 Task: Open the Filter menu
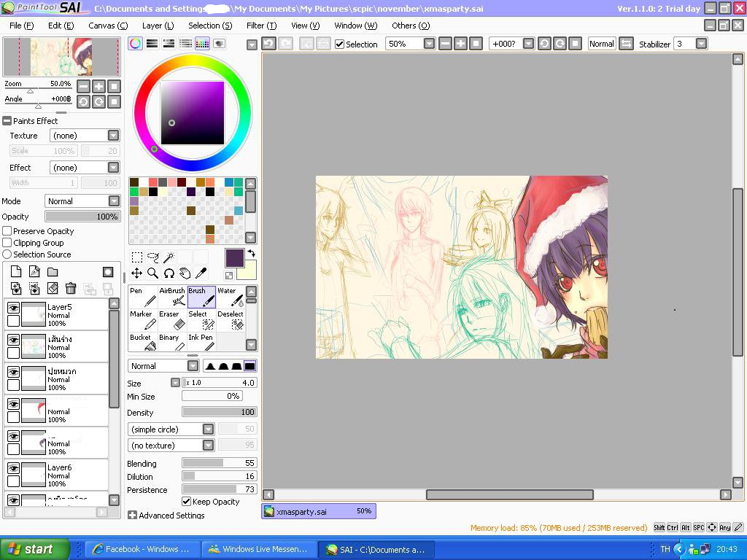261,26
